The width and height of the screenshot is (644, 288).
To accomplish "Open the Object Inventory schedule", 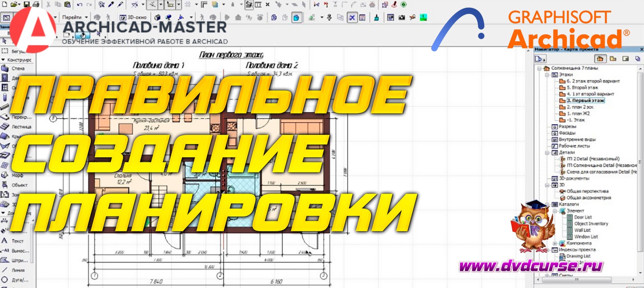I will 588,224.
